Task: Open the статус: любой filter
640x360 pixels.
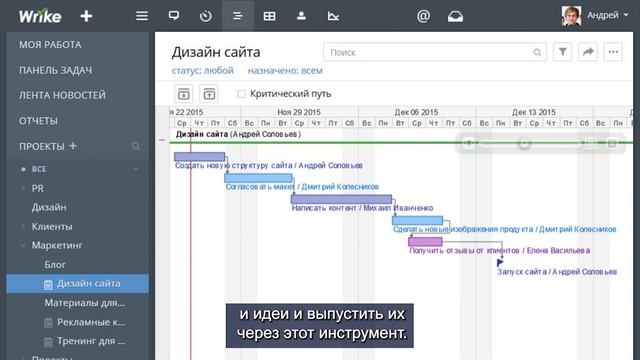Action: coord(202,71)
